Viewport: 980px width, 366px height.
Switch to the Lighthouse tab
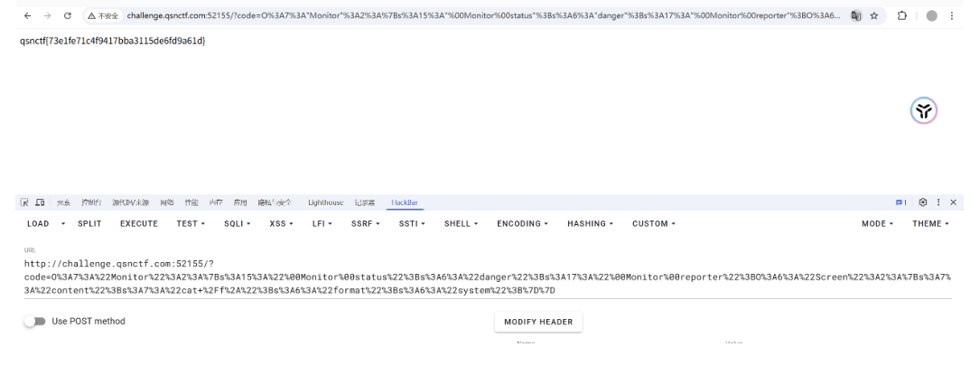coord(325,202)
